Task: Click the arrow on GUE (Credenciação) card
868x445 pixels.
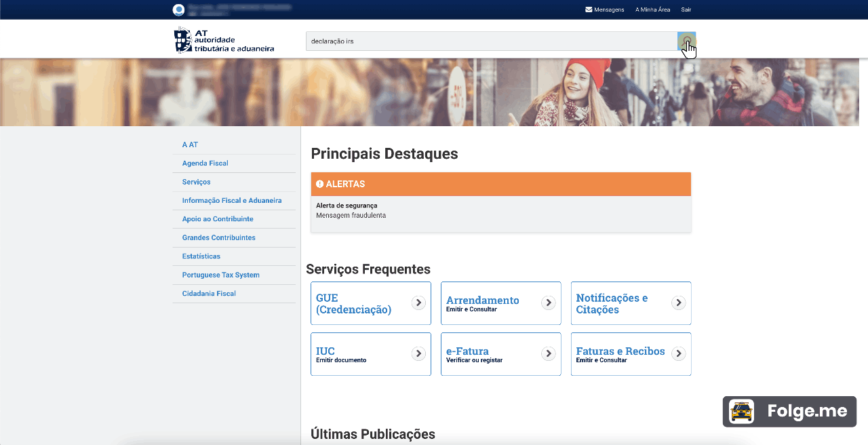Action: pyautogui.click(x=418, y=303)
